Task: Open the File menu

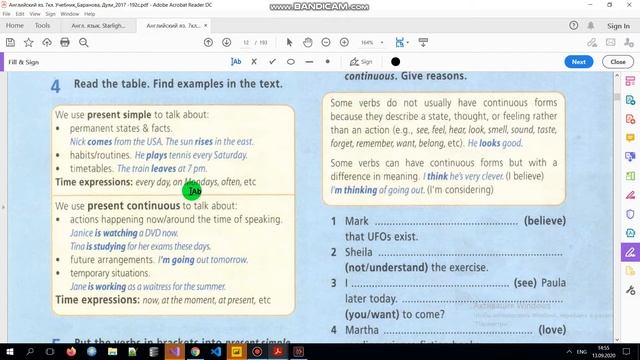Action: (x=7, y=14)
